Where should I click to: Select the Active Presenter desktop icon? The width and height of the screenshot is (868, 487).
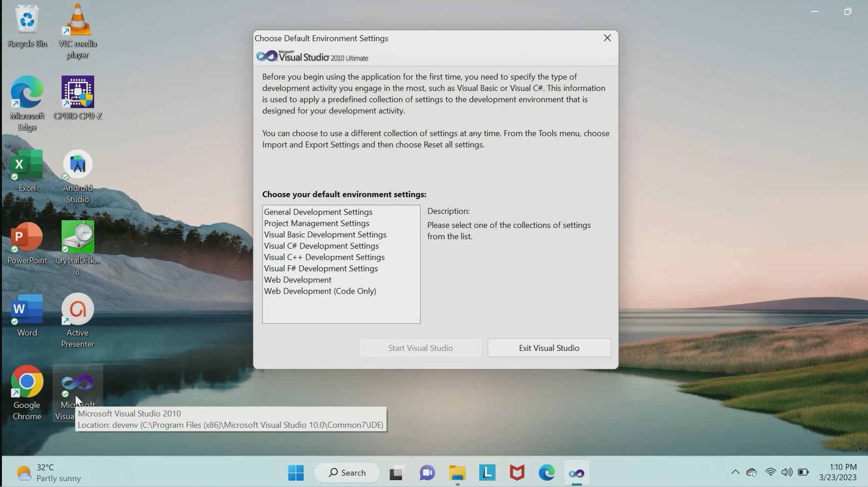[x=78, y=321]
